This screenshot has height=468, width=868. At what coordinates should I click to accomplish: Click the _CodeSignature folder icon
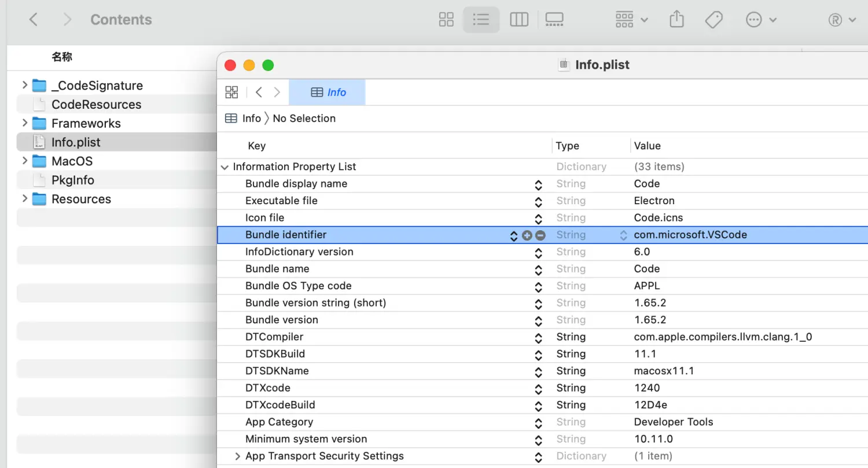[x=39, y=86]
